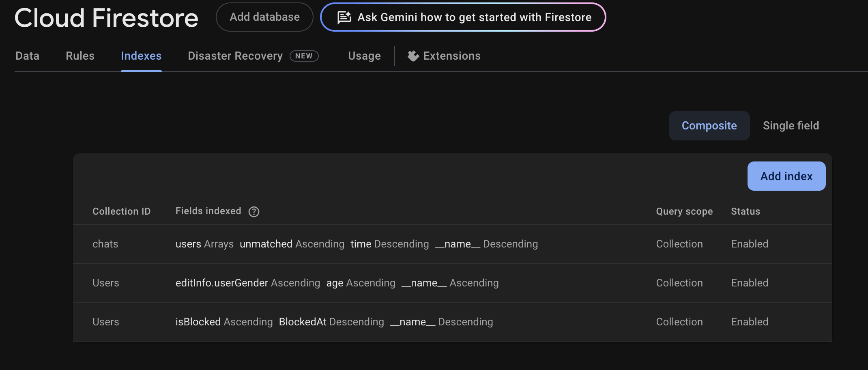Click the Cloud Firestore page title
The image size is (868, 370).
pos(106,18)
